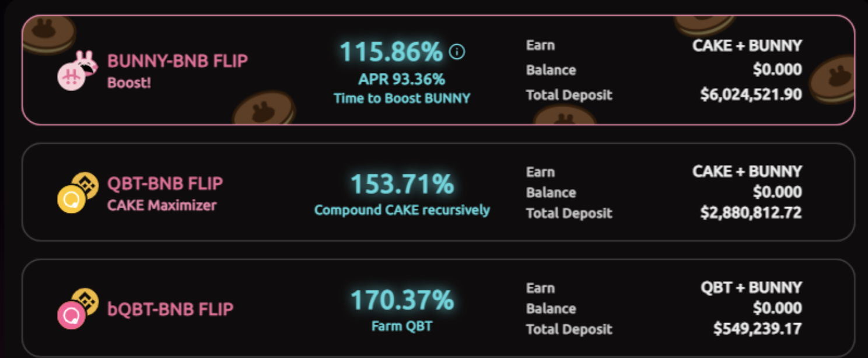This screenshot has height=358, width=868.
Task: Click the CAKE Maximizer label
Action: (162, 205)
